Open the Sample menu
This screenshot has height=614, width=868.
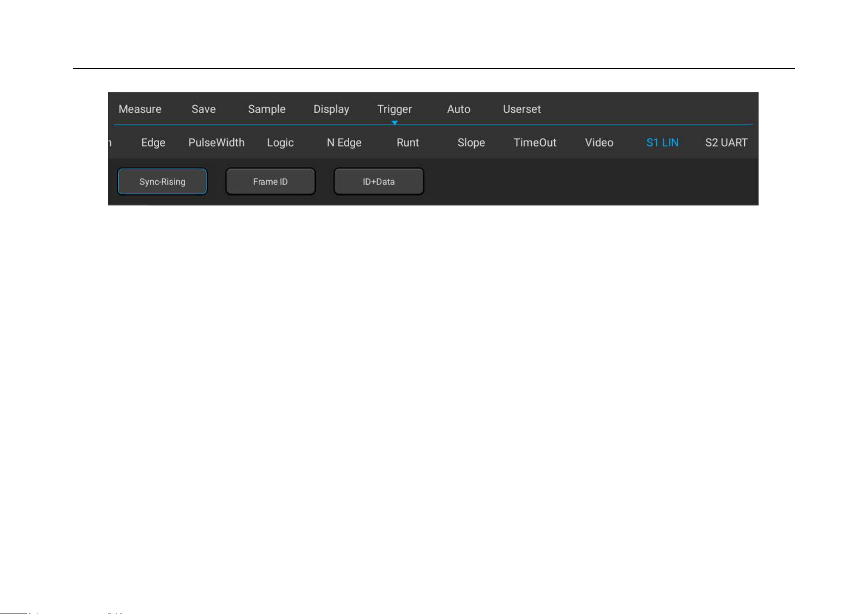click(x=267, y=109)
